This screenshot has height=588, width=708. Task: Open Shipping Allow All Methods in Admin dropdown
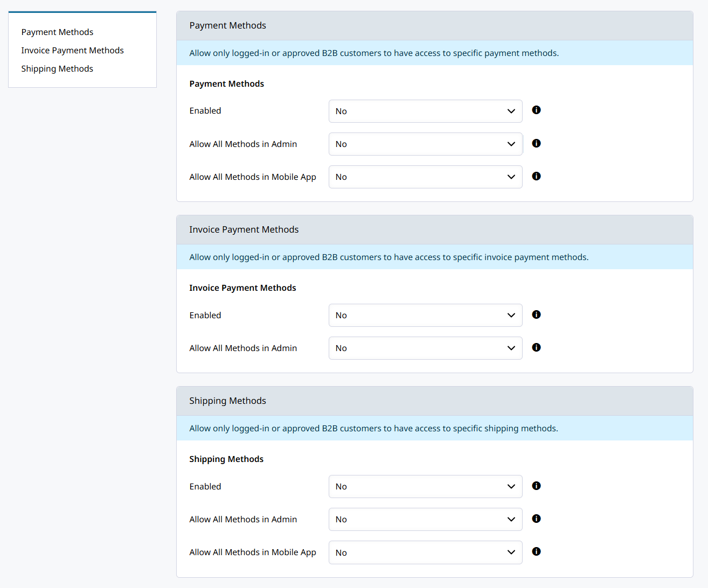pos(426,519)
